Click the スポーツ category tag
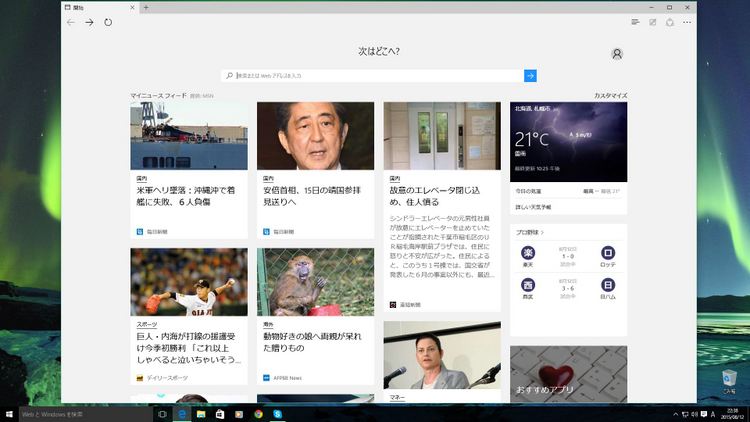Image resolution: width=750 pixels, height=422 pixels. (146, 324)
